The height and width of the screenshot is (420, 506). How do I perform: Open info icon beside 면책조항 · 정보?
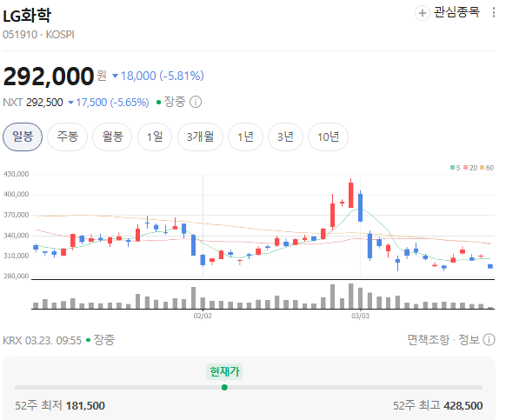point(489,340)
